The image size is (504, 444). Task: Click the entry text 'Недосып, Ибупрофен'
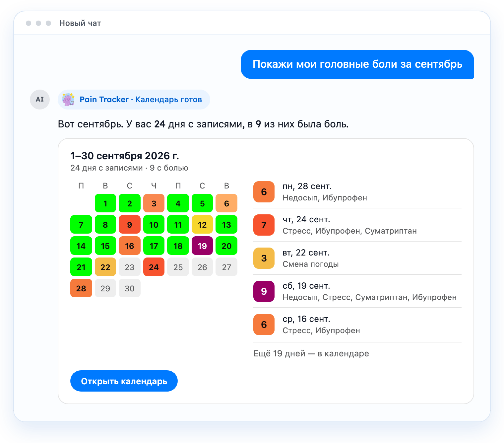[325, 198]
